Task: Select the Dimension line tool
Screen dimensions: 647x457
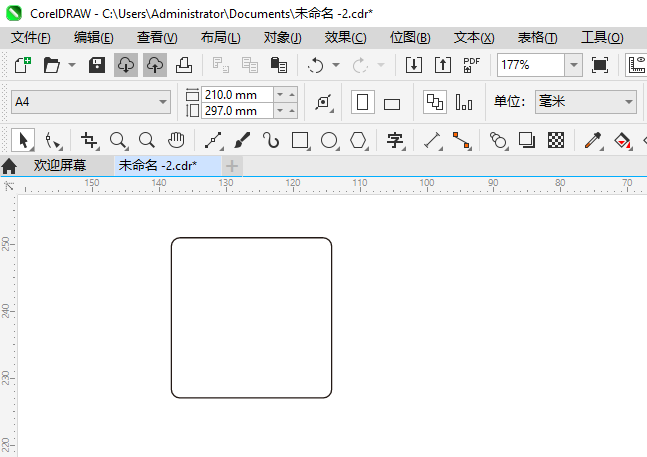Action: (x=432, y=141)
